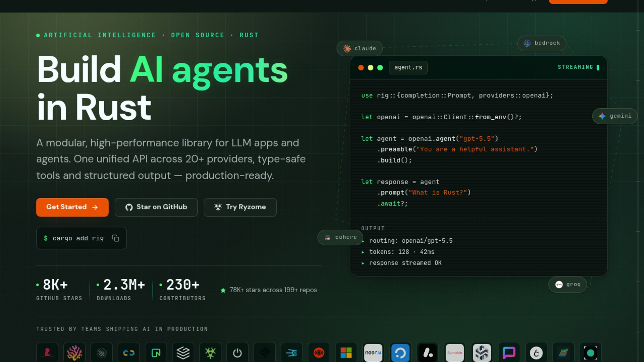This screenshot has height=362, width=644.
Task: Click the "What is Rust?" prompt string
Action: click(438, 193)
